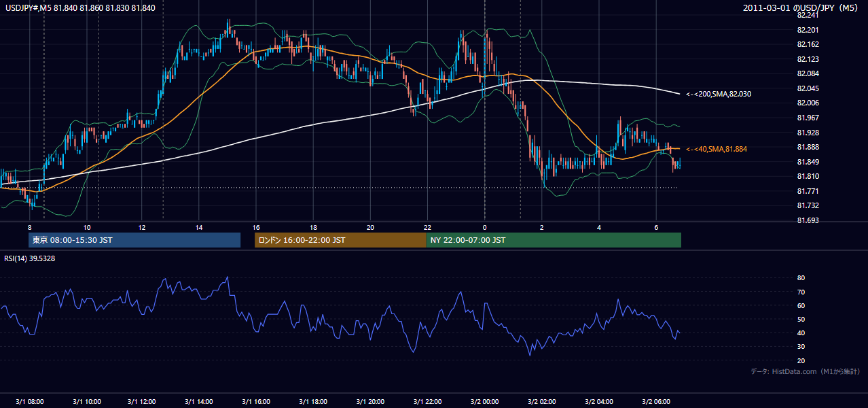Click the 2011-03-01 USD/JPY (M5) chart title
Viewport: 868px width, 408px height.
801,7
